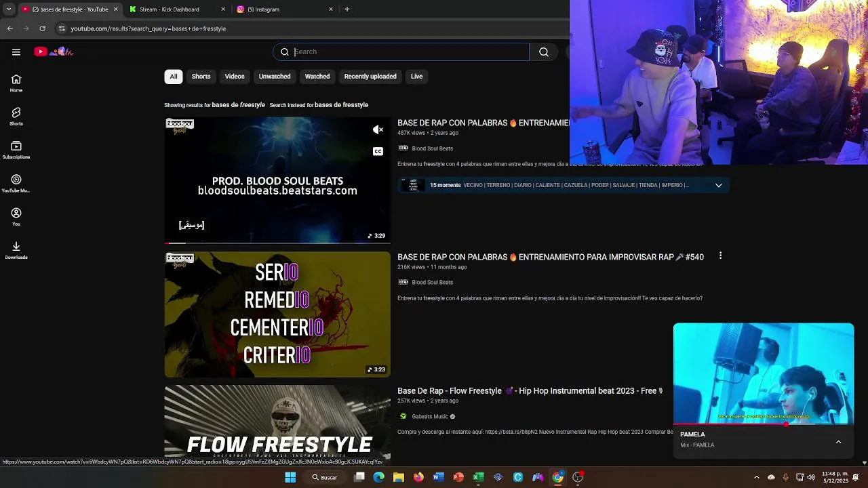
Task: Open the tab search dropdown arrow
Action: tap(8, 9)
